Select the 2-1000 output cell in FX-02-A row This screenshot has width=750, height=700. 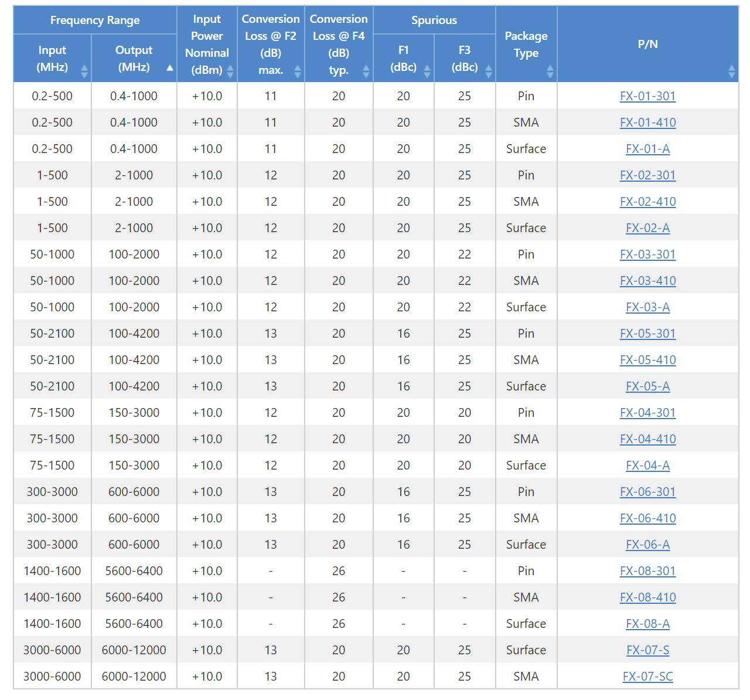click(134, 228)
